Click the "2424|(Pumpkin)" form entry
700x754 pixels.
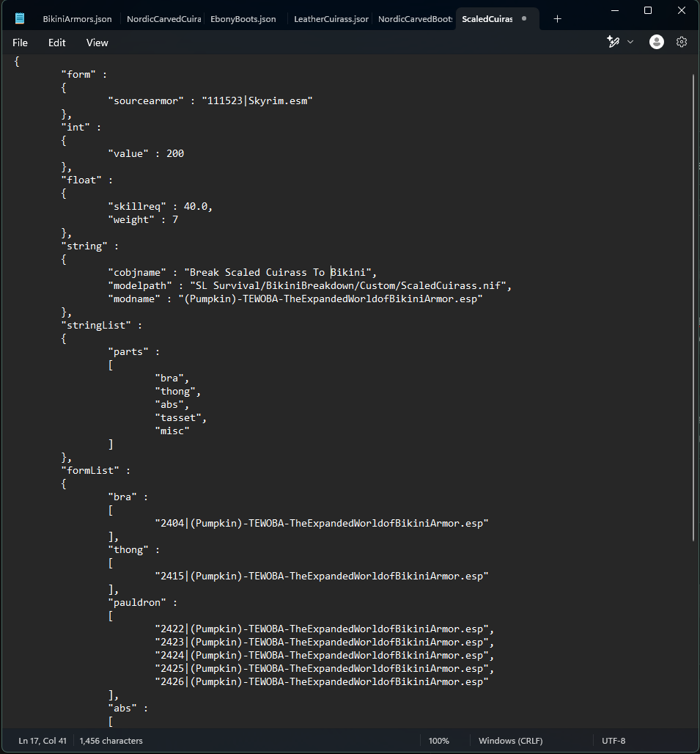pos(322,656)
